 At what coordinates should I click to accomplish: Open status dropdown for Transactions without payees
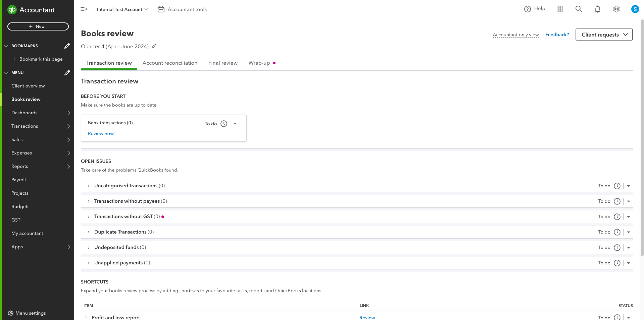tap(629, 201)
